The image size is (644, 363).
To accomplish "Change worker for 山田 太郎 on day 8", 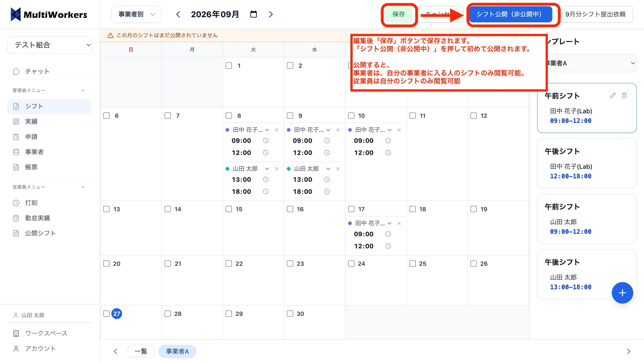I will pos(267,169).
